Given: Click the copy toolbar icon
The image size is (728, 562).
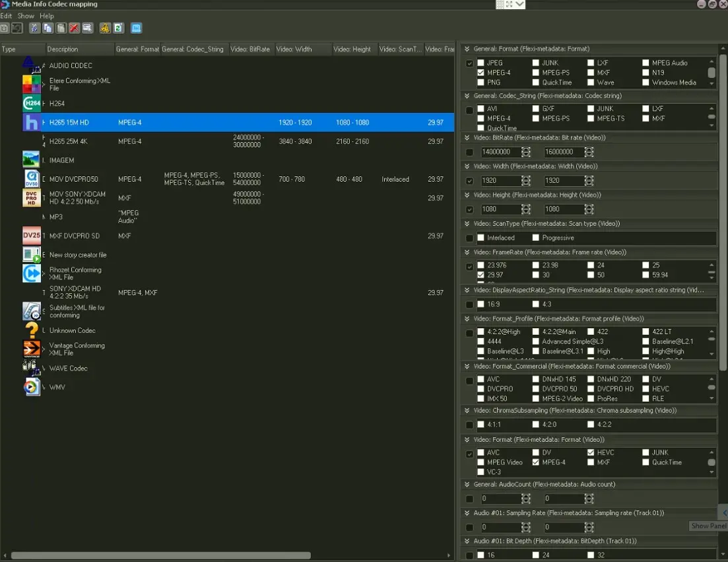Looking at the screenshot, I should pyautogui.click(x=48, y=28).
